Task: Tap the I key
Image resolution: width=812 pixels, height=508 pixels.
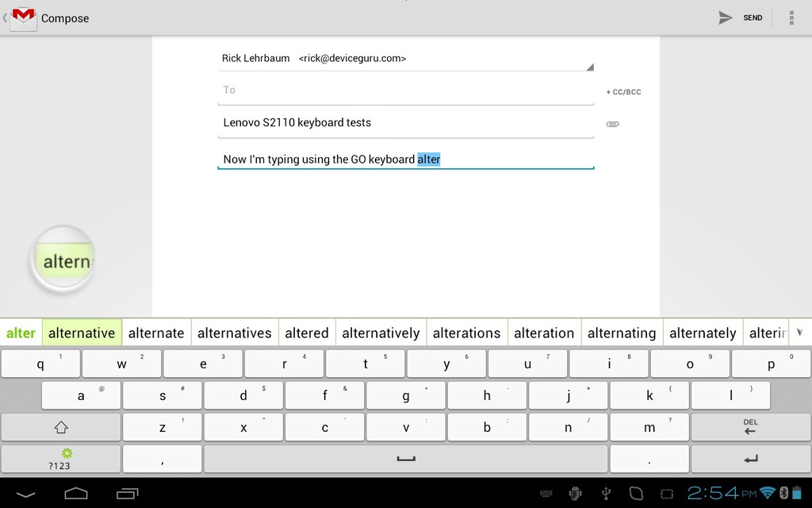Action: coord(609,364)
